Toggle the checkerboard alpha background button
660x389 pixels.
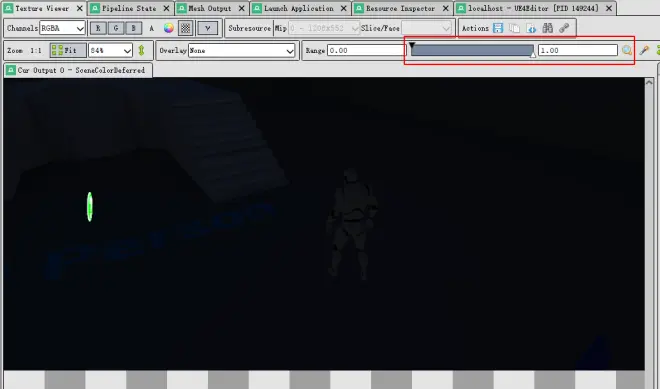[x=185, y=28]
